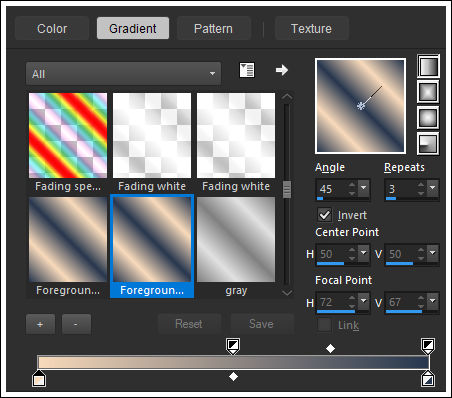Select the radial gradient style icon
The width and height of the screenshot is (452, 398).
428,144
